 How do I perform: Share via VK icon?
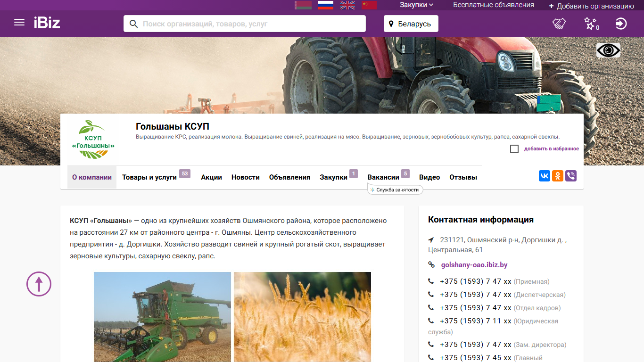pos(545,176)
